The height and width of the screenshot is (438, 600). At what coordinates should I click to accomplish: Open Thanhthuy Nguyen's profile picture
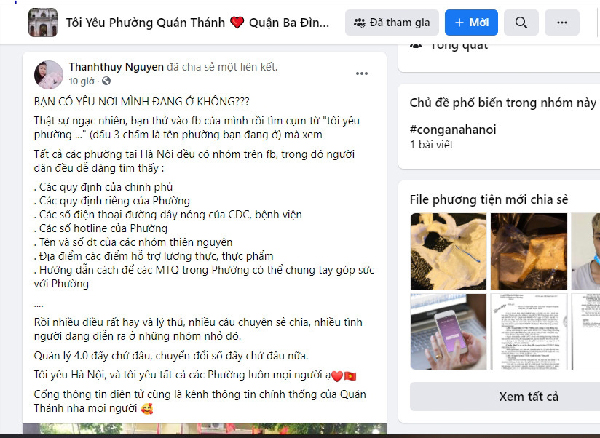pos(48,75)
